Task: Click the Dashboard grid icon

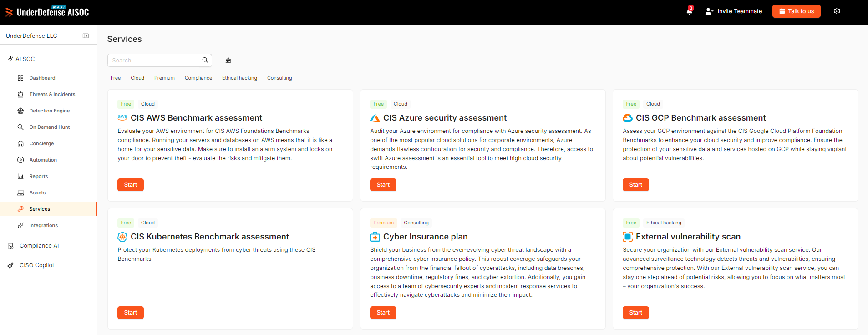Action: (x=20, y=78)
